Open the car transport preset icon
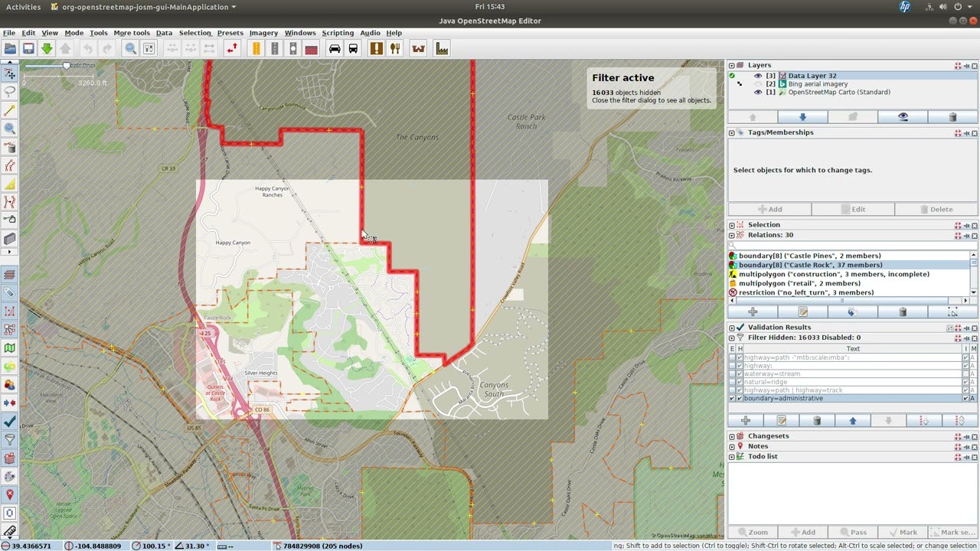980x551 pixels. click(x=335, y=49)
